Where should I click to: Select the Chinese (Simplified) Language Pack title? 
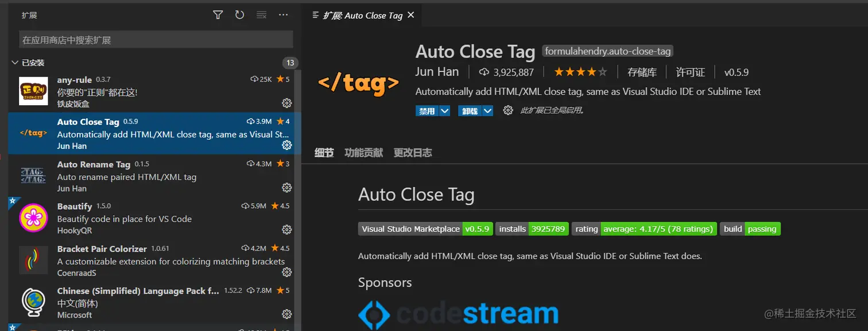click(x=138, y=291)
